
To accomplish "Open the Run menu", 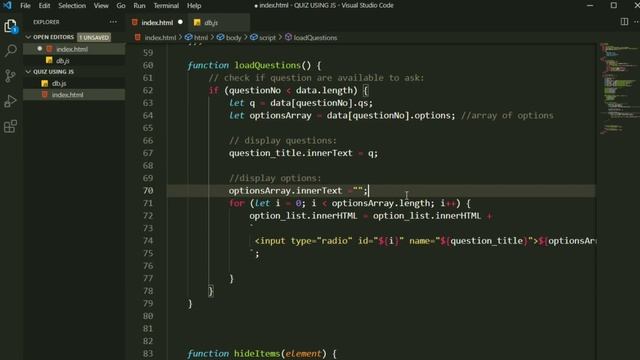I will pyautogui.click(x=139, y=6).
